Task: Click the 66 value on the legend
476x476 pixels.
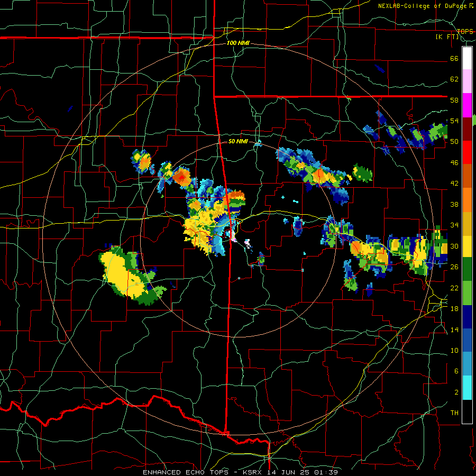Action: 454,59
